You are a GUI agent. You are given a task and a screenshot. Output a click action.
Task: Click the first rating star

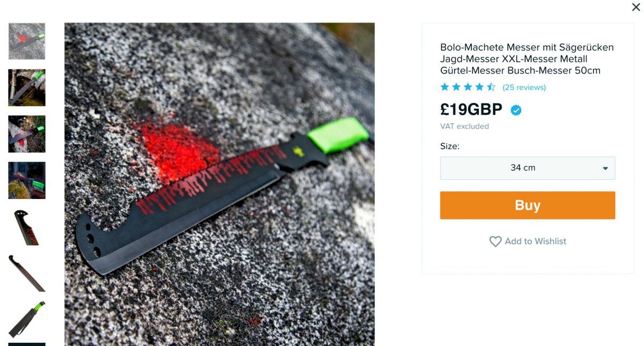coord(444,87)
